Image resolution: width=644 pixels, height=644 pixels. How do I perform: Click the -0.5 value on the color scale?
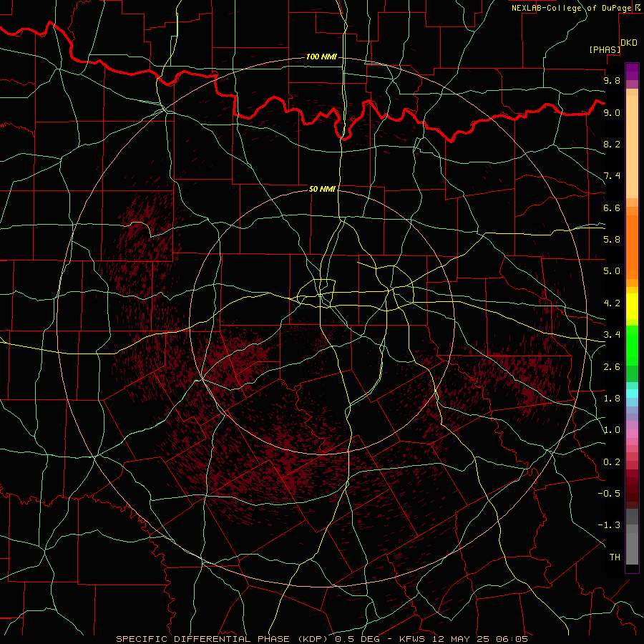pos(609,494)
